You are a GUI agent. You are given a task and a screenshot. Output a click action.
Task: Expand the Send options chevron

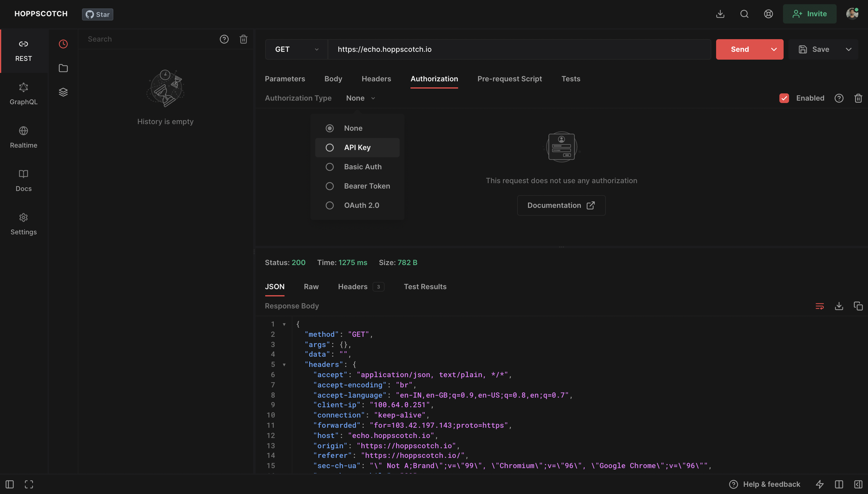pos(774,49)
